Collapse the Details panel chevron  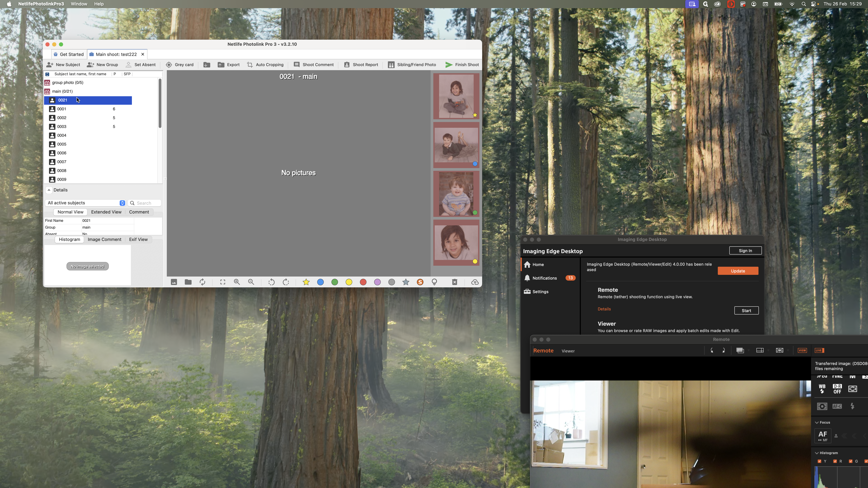49,190
